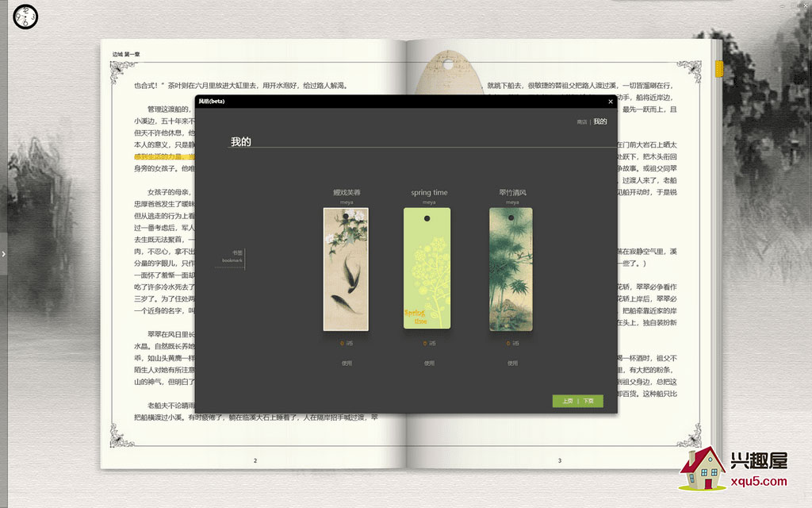Click the 鲤戏芙蓉 title text

(x=347, y=192)
